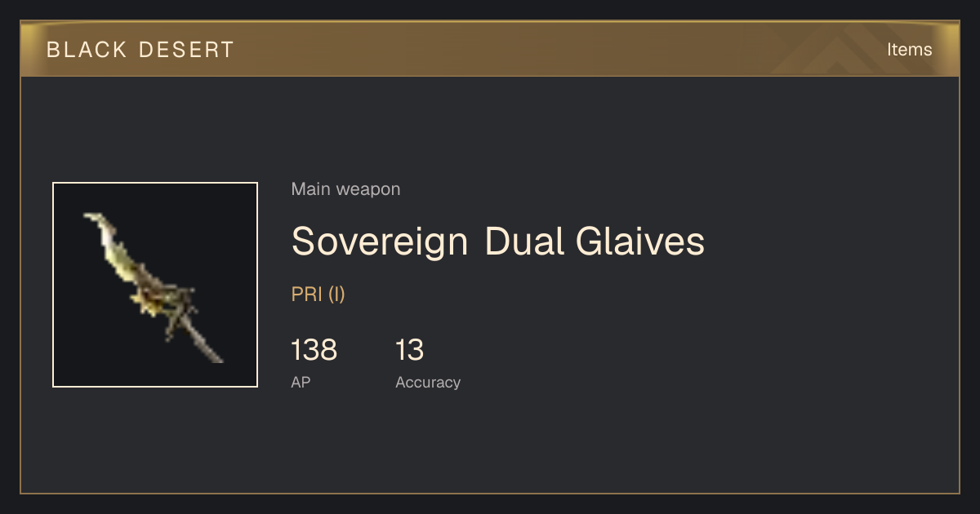Click the Sovereign Dual Glaives item icon

pos(155,285)
